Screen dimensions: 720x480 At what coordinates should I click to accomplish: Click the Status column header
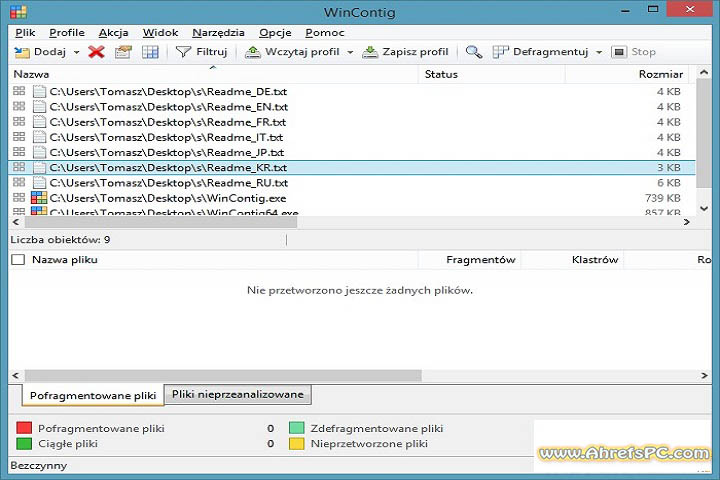(x=492, y=74)
